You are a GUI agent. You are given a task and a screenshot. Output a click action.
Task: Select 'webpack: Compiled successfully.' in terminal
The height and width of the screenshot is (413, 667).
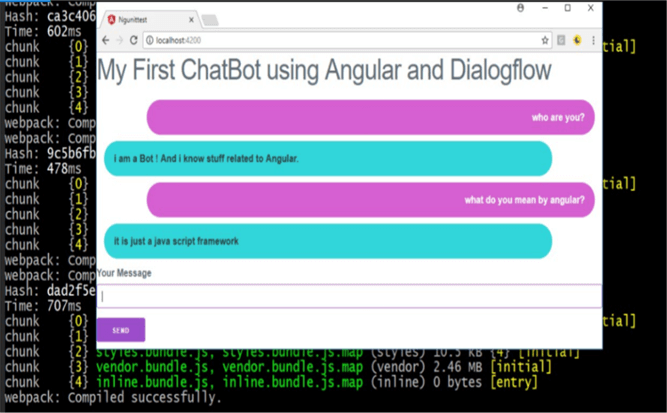(x=113, y=398)
